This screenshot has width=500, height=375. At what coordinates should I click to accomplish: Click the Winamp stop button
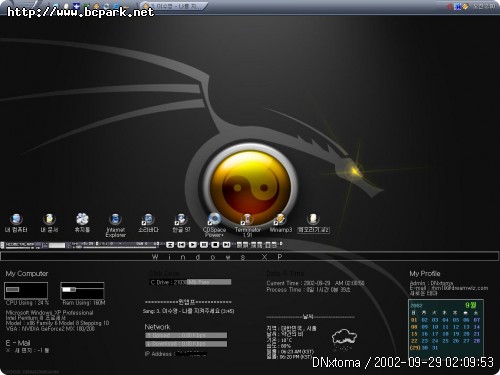pos(215,245)
